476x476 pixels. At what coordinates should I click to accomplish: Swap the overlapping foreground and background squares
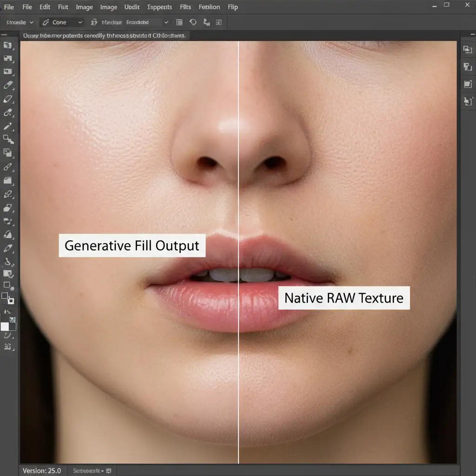coord(8,298)
